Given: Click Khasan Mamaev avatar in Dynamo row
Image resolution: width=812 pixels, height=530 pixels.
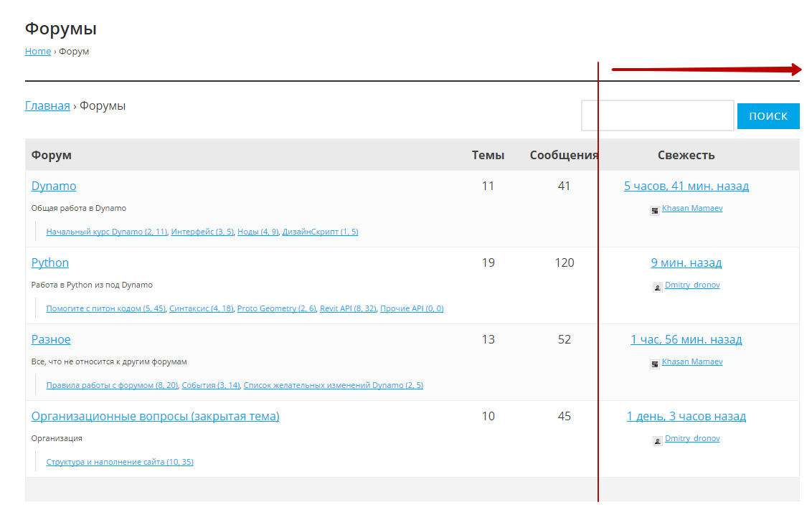Looking at the screenshot, I should 655,210.
